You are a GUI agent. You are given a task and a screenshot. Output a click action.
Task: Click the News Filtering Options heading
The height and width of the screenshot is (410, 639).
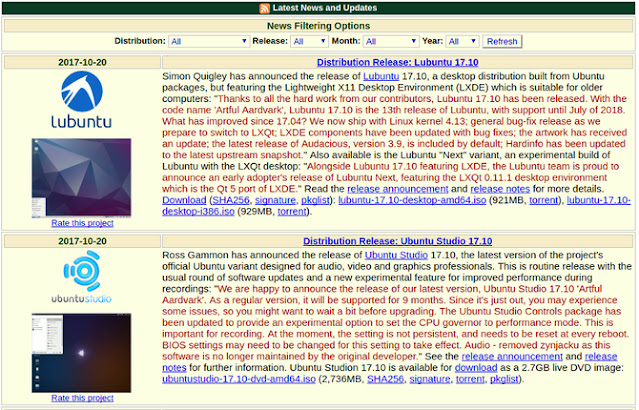click(318, 26)
